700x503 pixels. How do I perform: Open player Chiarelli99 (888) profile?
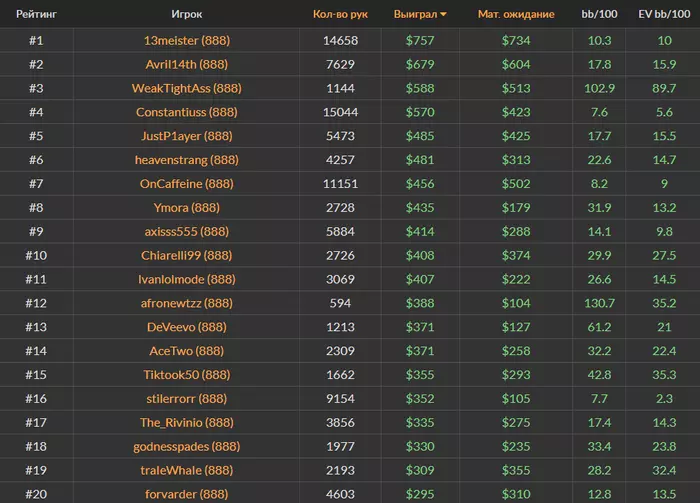(187, 255)
